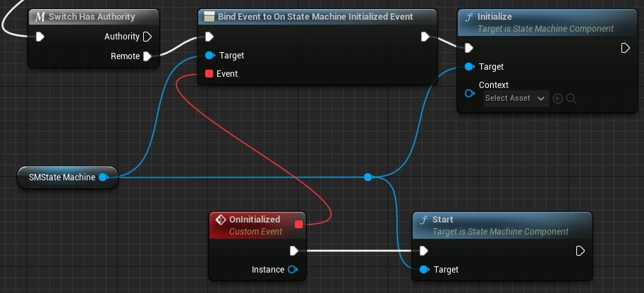Screen dimensions: 644x293
Task: Click the Instance output pin on OnInitialized
Action: (293, 270)
